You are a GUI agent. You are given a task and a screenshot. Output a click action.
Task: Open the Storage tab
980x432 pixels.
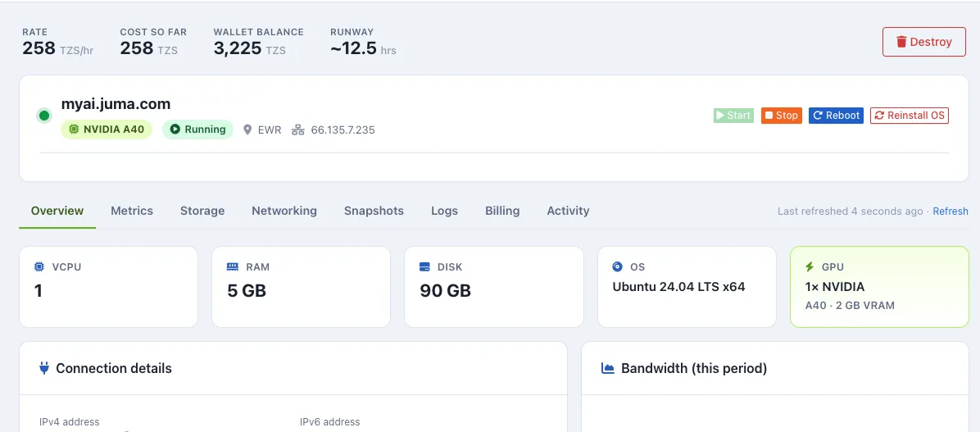[x=202, y=211]
